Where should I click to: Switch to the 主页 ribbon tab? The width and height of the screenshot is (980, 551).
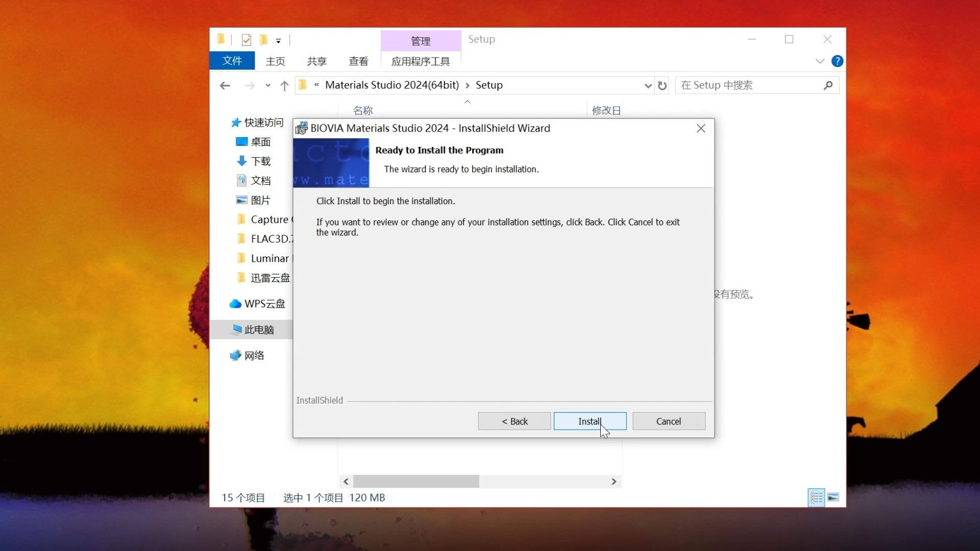[275, 61]
